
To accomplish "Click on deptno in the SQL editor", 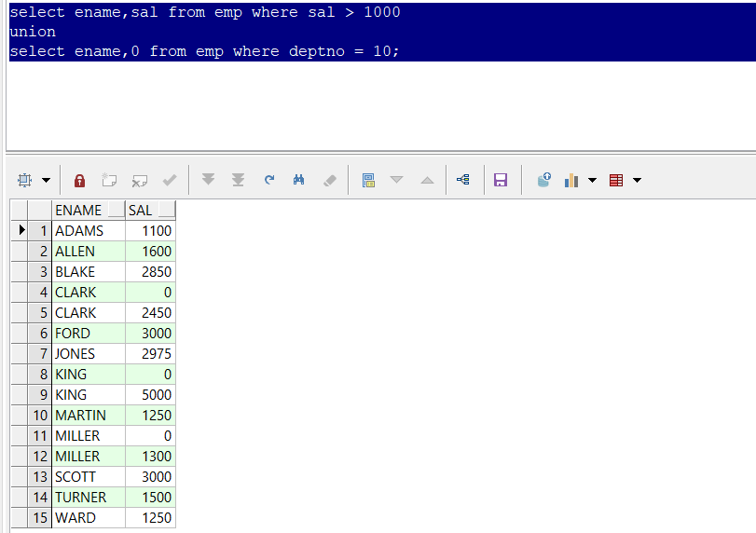I will coord(316,51).
